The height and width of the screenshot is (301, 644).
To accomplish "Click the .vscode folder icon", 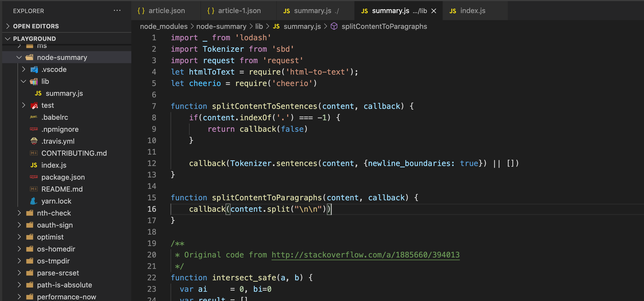I will 34,69.
